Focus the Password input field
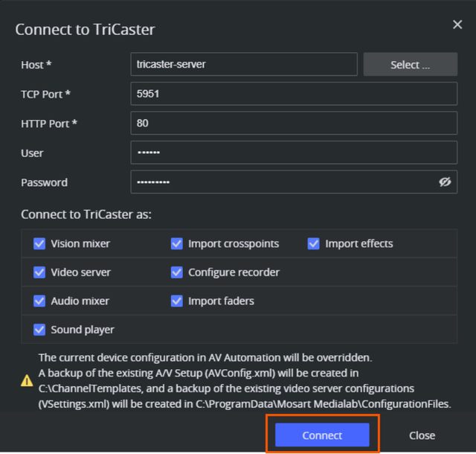This screenshot has width=476, height=454. tap(283, 182)
